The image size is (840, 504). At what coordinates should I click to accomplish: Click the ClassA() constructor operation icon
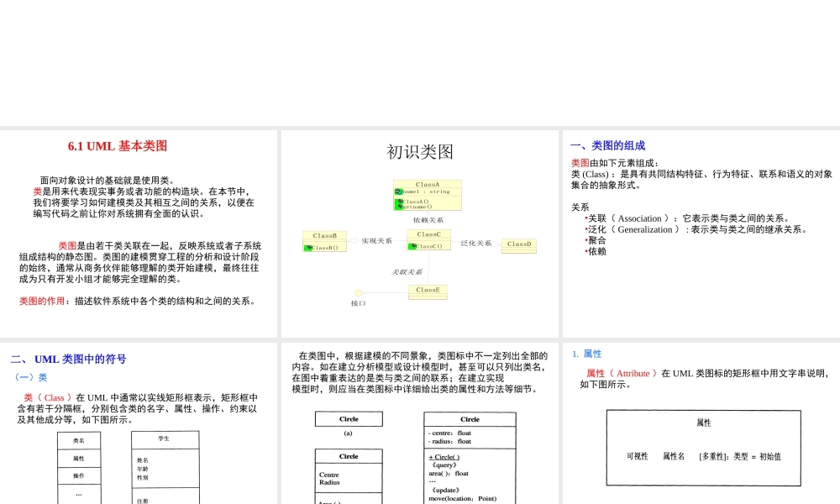(398, 200)
